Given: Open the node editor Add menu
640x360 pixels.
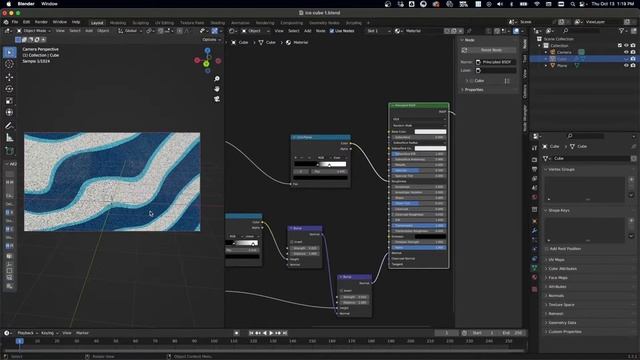Looking at the screenshot, I should pos(307,31).
